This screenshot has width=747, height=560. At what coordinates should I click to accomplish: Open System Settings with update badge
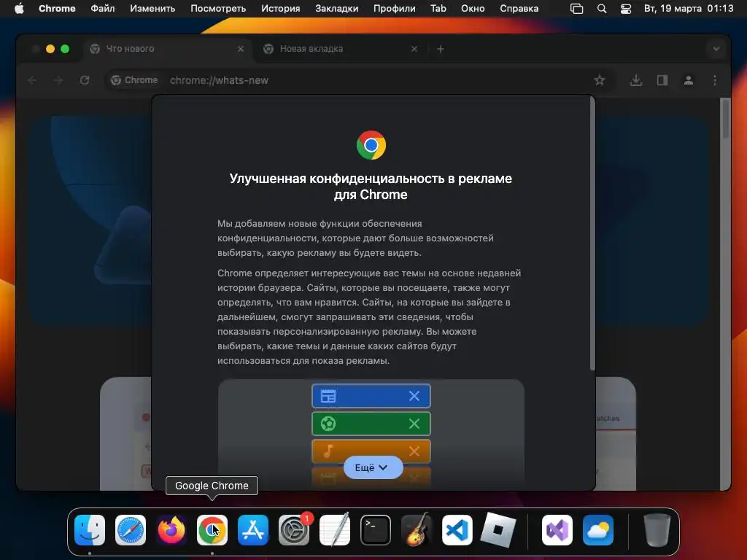294,530
